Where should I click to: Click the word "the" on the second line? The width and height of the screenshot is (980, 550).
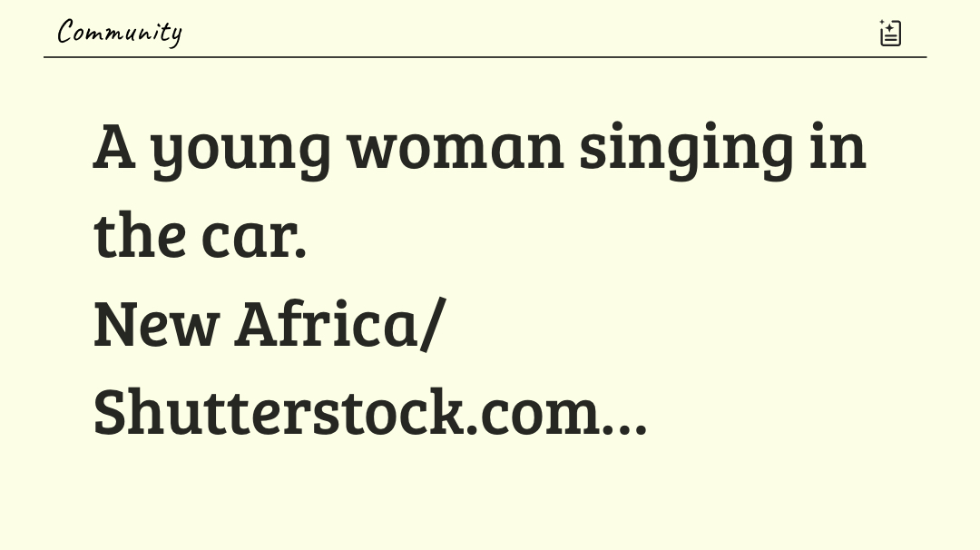coord(139,235)
